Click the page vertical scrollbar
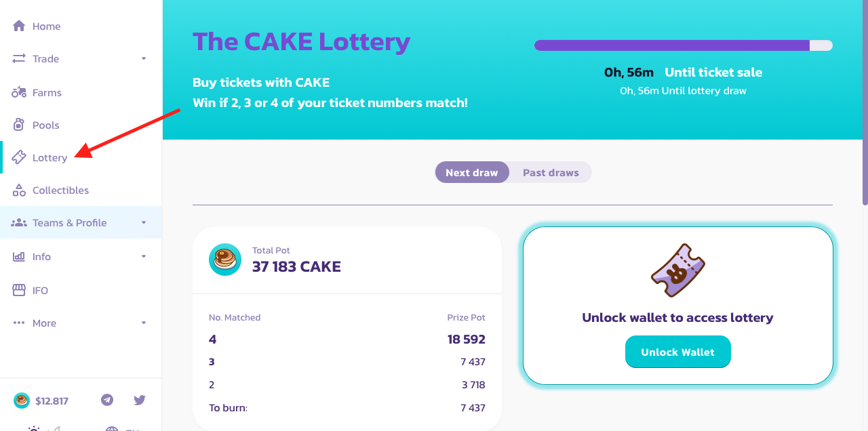 [x=865, y=102]
